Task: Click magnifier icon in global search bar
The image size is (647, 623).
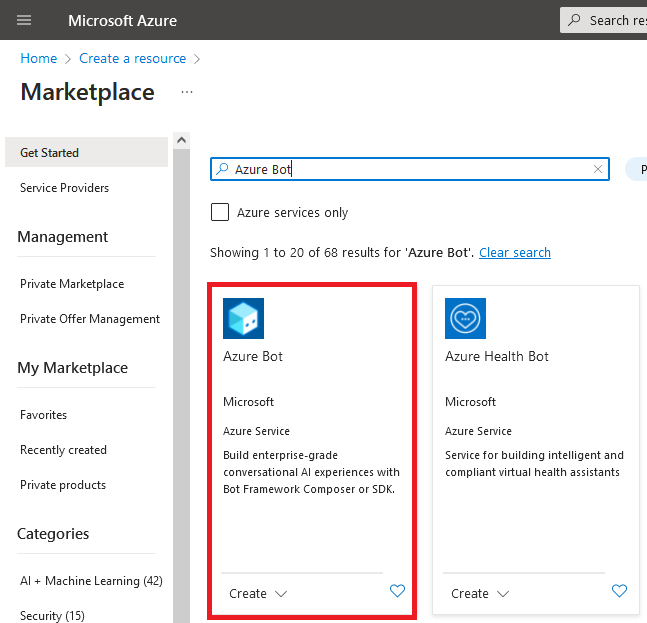Action: tap(574, 20)
